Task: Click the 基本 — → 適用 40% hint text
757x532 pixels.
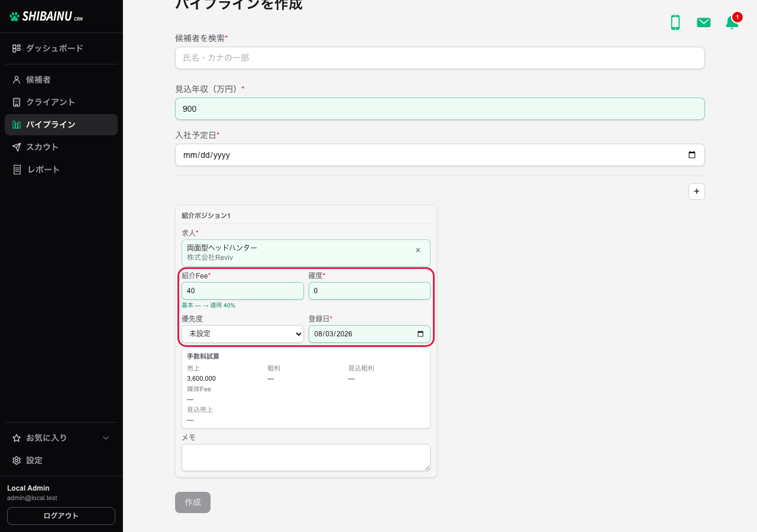Action: click(x=208, y=306)
